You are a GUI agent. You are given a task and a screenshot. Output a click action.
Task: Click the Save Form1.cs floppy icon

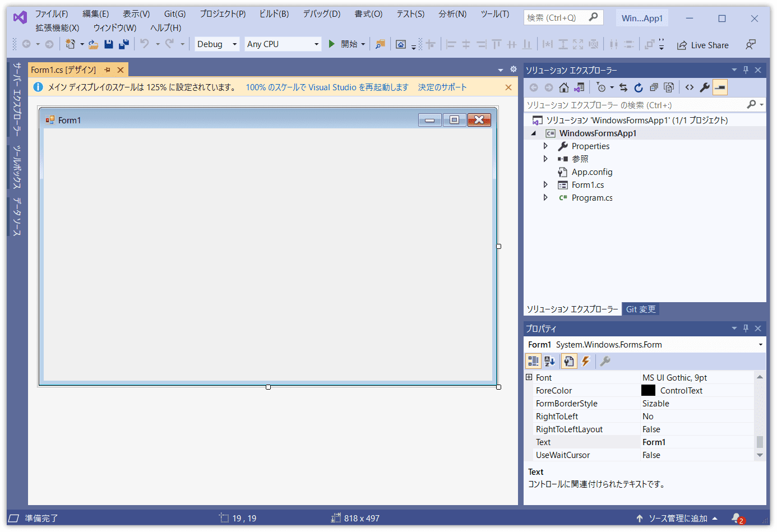pos(109,44)
